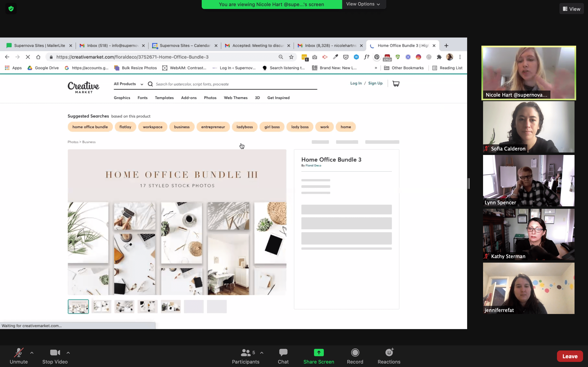Click the Share Screen icon

coord(318,353)
